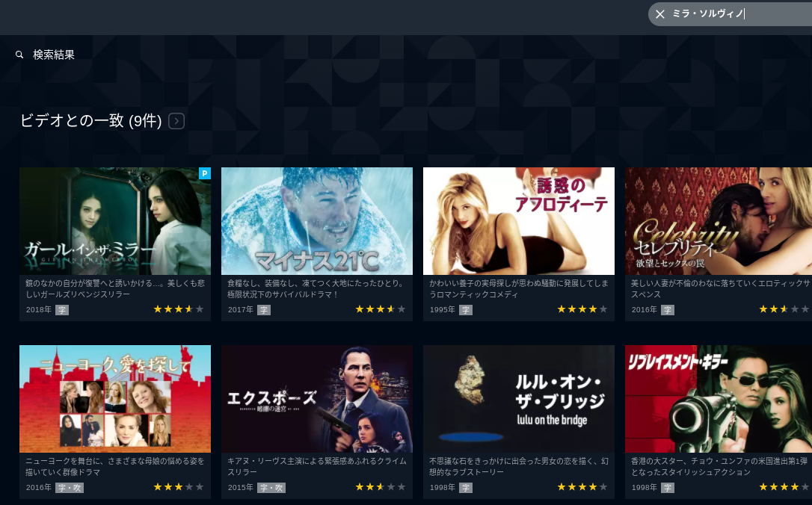Open the ニューヨーク、愛を探して thumbnail
812x505 pixels.
(115, 399)
